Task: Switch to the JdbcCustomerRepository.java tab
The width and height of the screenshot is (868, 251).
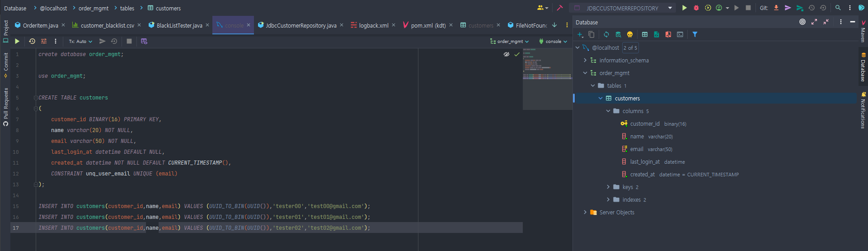Action: pos(300,25)
